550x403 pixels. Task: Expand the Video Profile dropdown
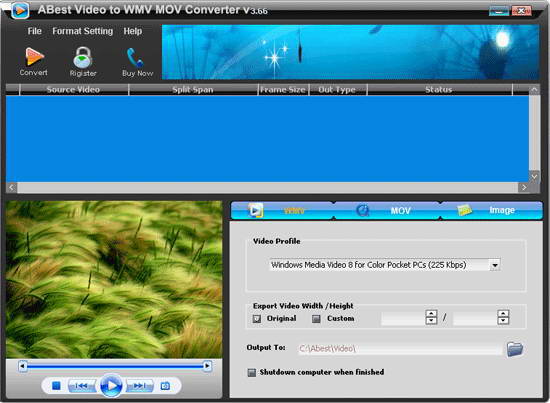495,265
